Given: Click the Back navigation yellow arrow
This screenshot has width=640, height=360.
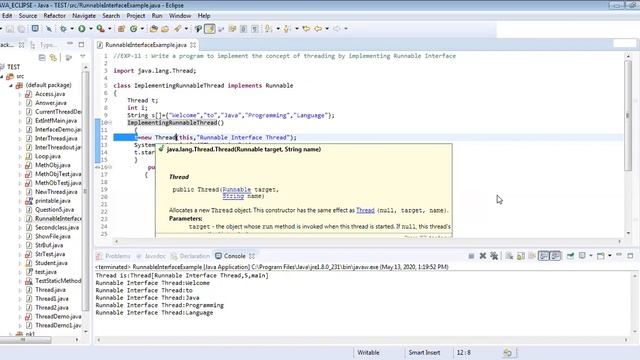Looking at the screenshot, I should click(318, 29).
